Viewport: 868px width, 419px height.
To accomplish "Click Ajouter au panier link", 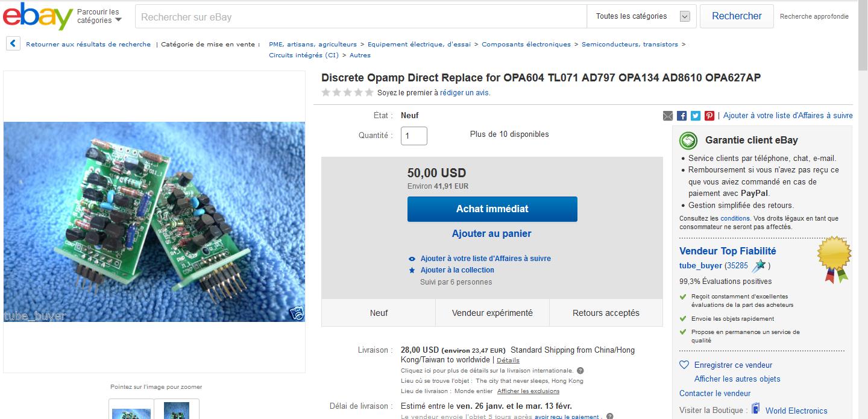I will coord(492,233).
